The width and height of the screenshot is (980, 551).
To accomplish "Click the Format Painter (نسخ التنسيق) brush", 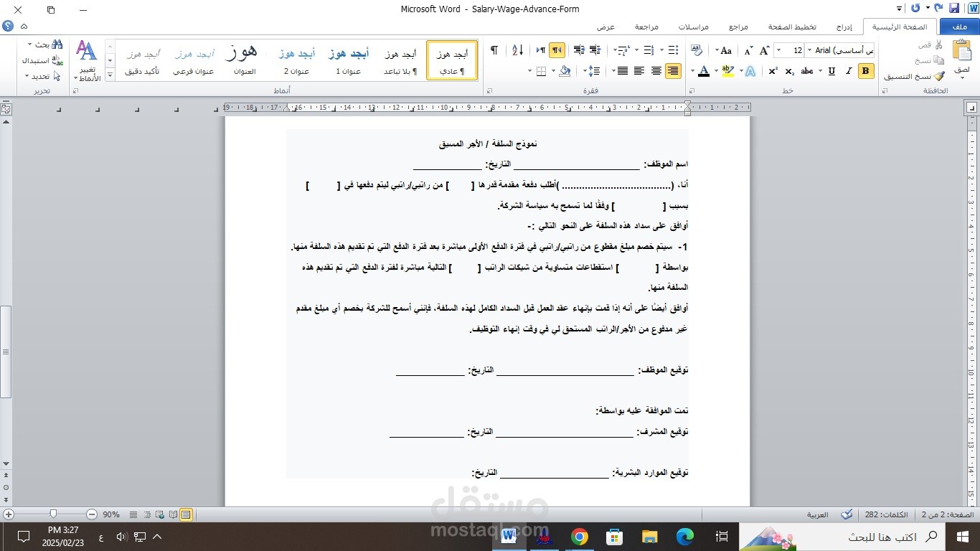I will pyautogui.click(x=939, y=76).
